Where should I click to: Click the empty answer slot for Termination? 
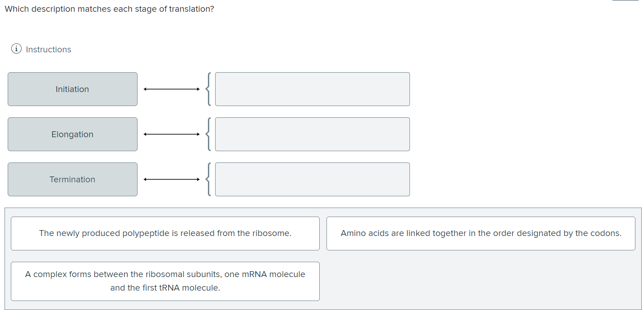[312, 179]
